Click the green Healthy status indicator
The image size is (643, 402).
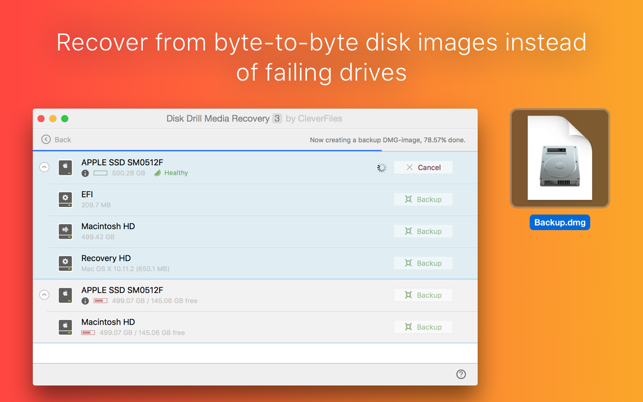click(x=171, y=173)
